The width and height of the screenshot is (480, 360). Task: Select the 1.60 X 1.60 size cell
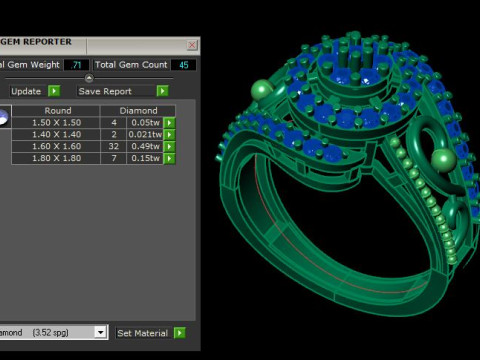tap(56, 146)
